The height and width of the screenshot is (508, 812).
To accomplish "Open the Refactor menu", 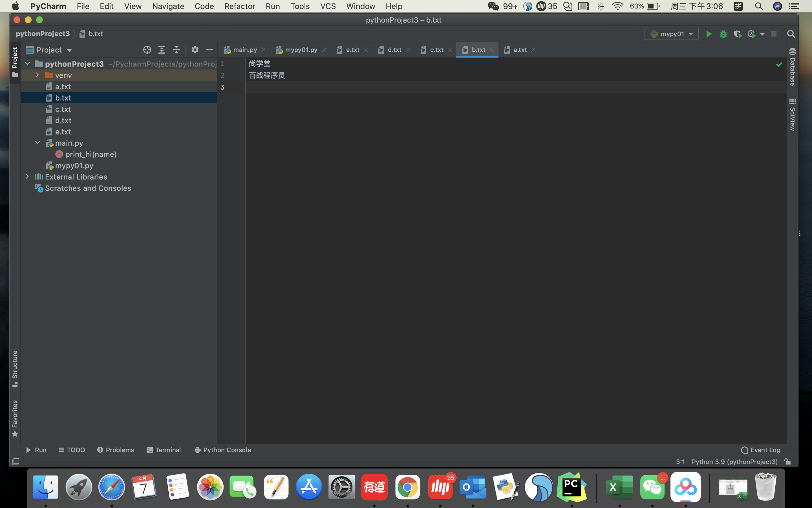I will [240, 6].
